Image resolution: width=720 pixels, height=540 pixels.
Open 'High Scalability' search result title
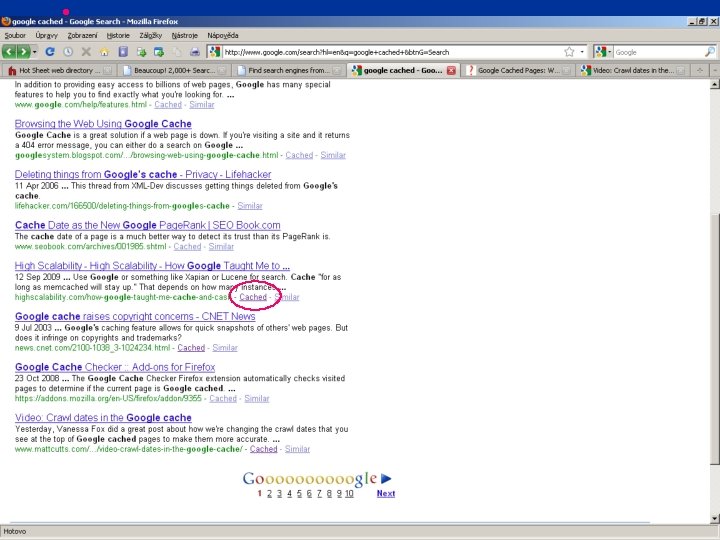click(152, 265)
